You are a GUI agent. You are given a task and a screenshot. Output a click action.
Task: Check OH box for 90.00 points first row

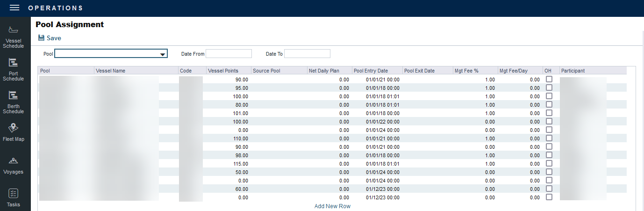[x=549, y=80]
